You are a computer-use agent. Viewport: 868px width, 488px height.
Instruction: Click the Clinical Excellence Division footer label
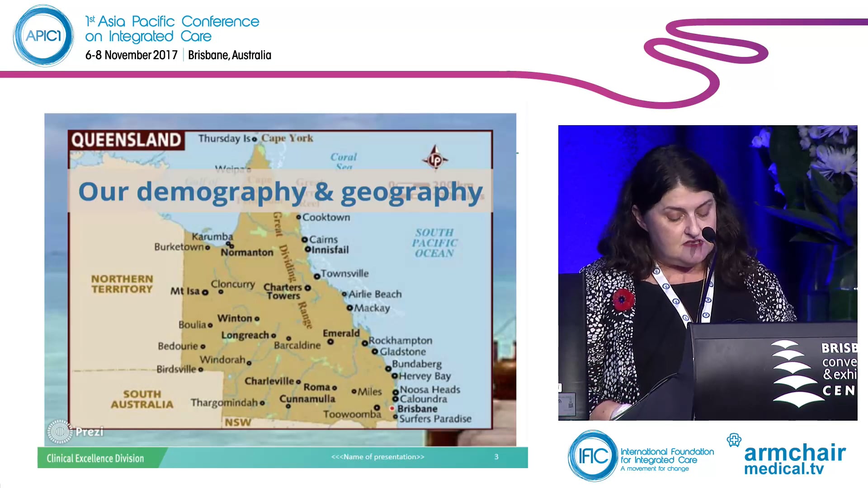(94, 458)
